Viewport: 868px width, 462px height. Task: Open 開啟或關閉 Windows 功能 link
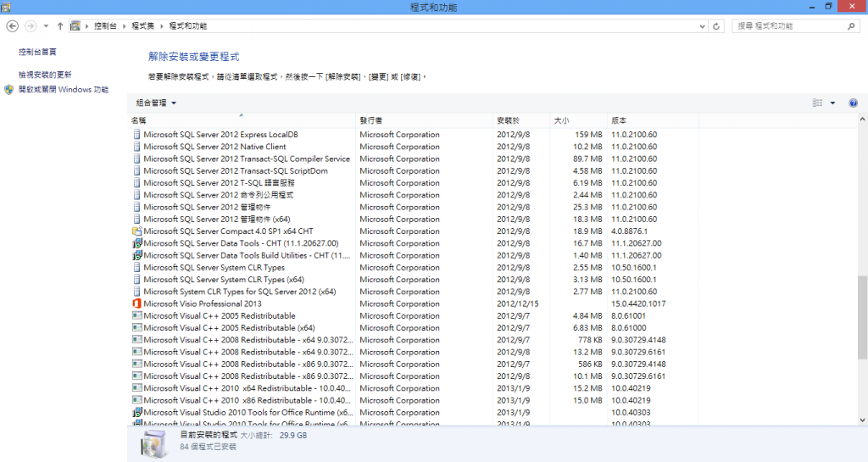(63, 89)
